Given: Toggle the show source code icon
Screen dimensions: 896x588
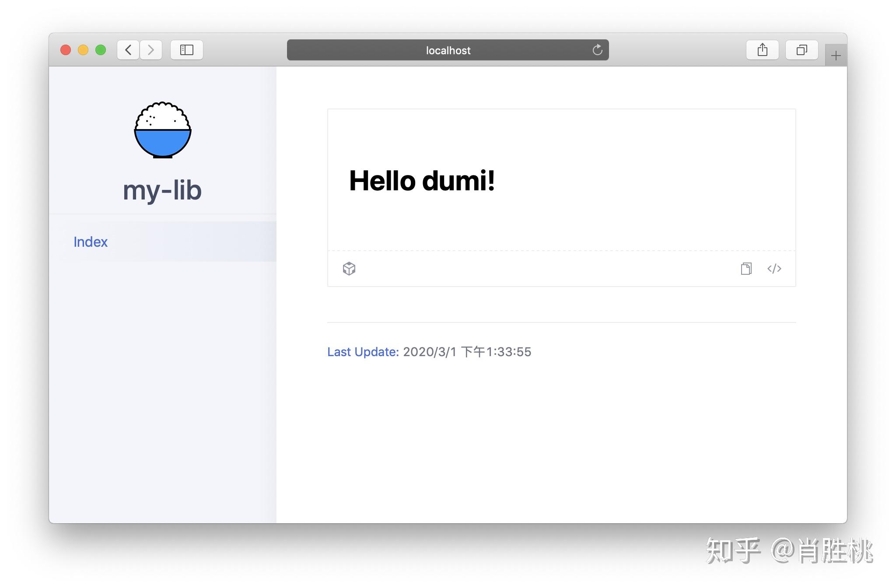Looking at the screenshot, I should tap(774, 269).
